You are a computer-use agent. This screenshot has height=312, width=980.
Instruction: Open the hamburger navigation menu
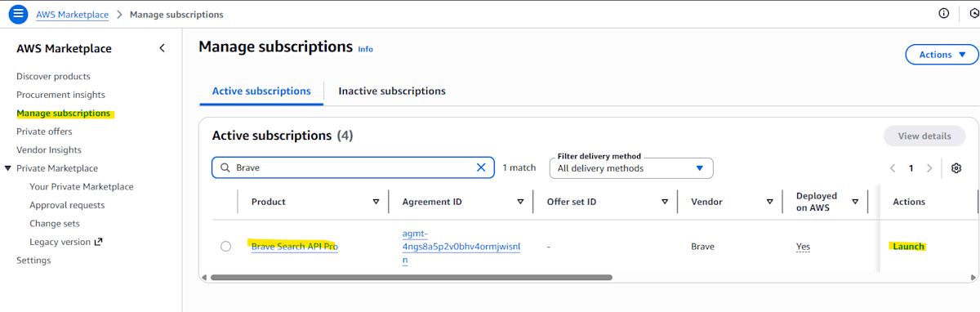click(18, 14)
